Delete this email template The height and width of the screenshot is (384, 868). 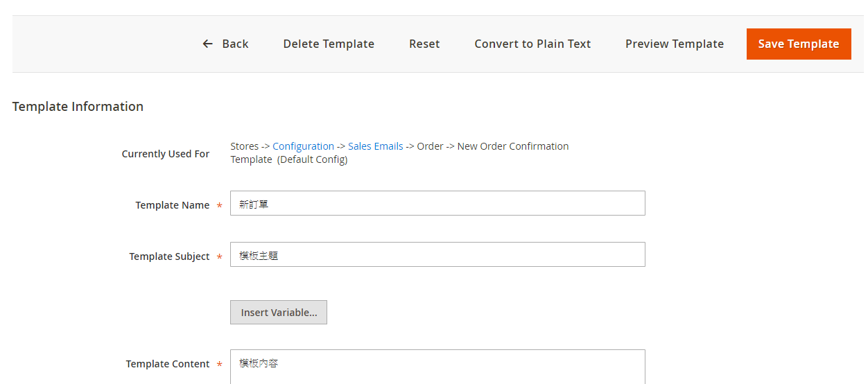click(x=329, y=44)
